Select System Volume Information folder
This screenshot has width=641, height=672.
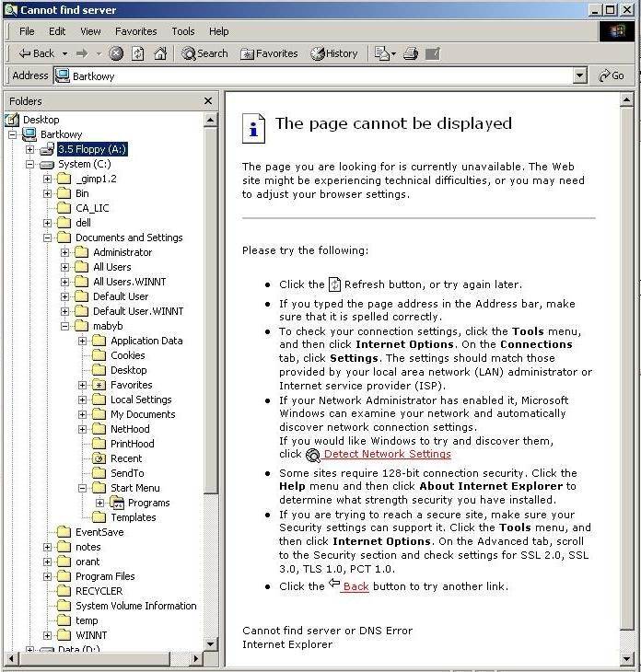(136, 606)
